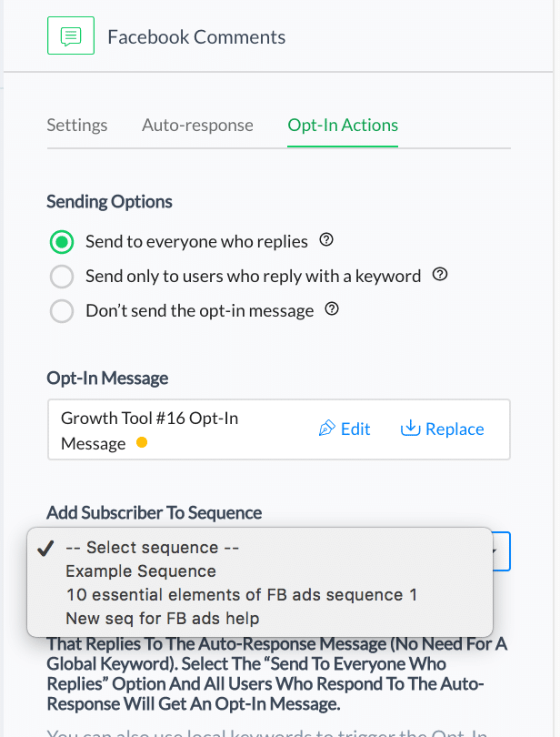Select Don't send the opt-in message

(62, 311)
